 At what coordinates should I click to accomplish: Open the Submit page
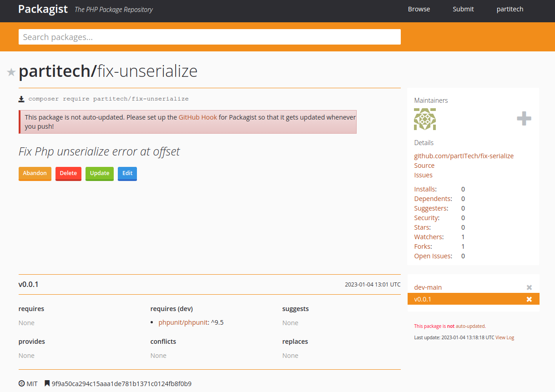click(463, 9)
